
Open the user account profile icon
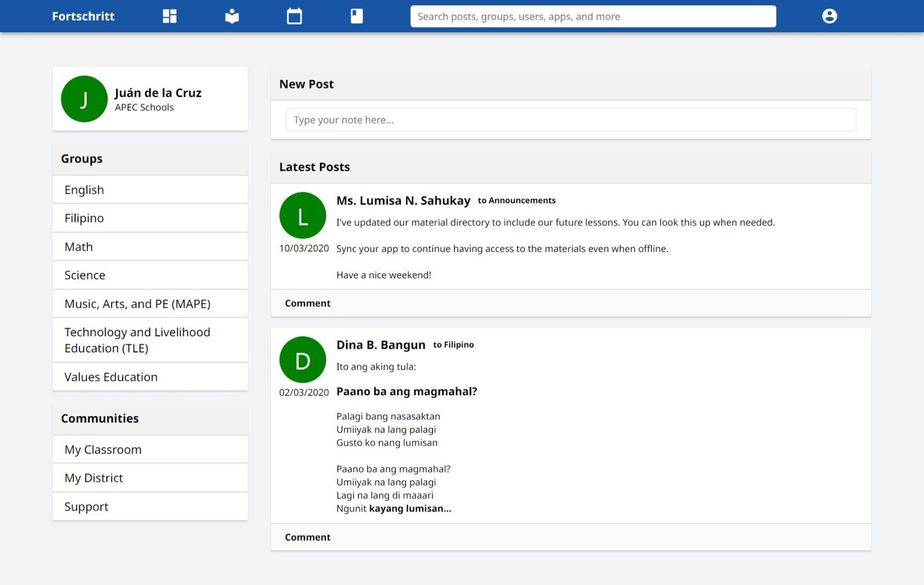pos(829,16)
